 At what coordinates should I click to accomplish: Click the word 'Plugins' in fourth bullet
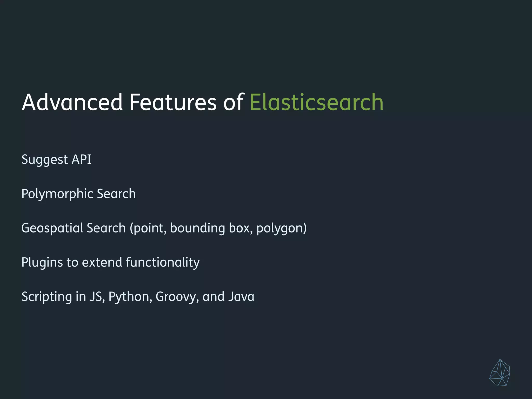click(x=42, y=262)
